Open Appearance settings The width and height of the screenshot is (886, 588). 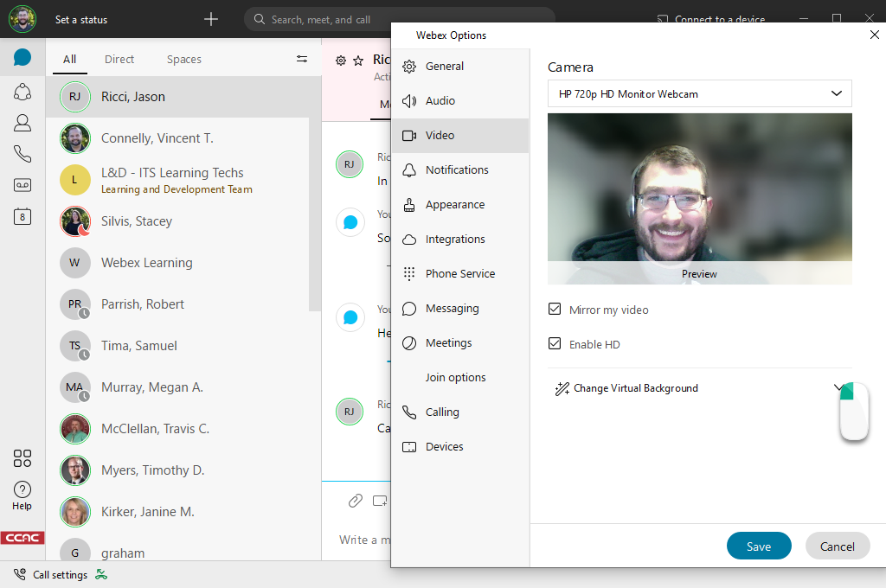tap(460, 204)
